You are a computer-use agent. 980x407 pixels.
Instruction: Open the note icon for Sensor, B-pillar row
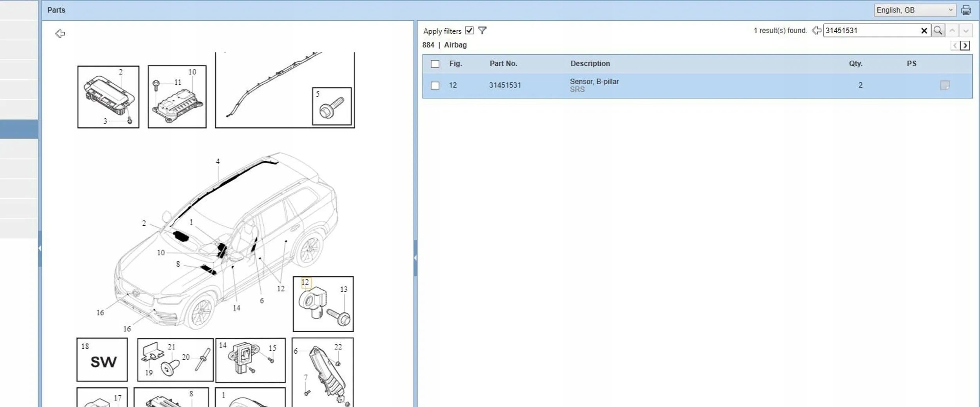(945, 85)
